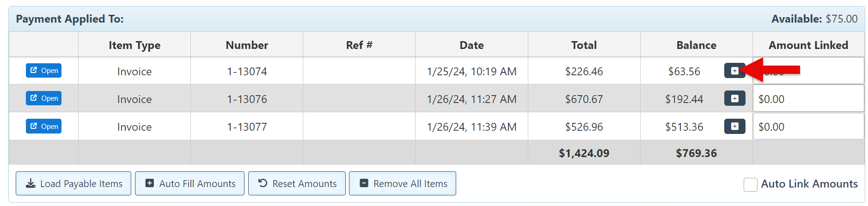The image size is (868, 206).
Task: Click the Balance column header
Action: click(696, 45)
